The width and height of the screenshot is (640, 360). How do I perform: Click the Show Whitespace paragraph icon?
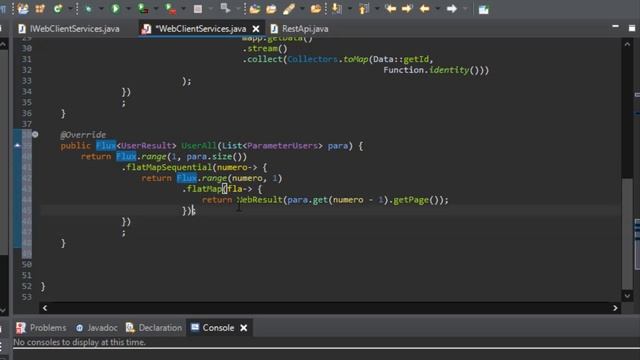pyautogui.click(x=3, y=9)
